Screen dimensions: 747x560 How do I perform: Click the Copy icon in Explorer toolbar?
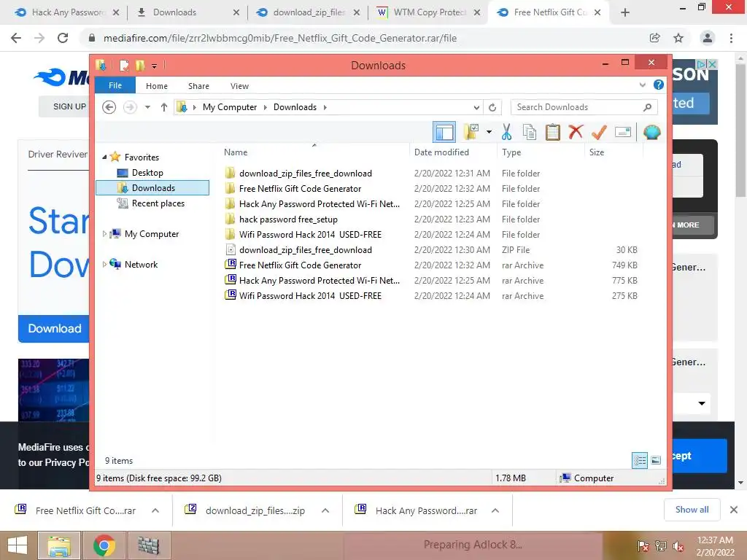[x=530, y=132]
